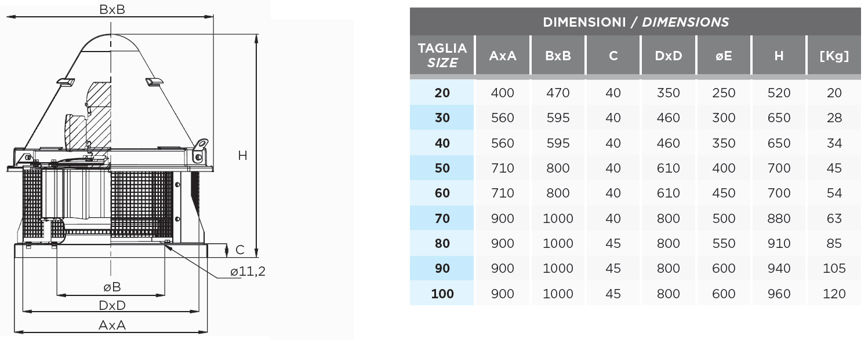
Task: Click the 105 weight value for size 90
Action: (x=834, y=268)
